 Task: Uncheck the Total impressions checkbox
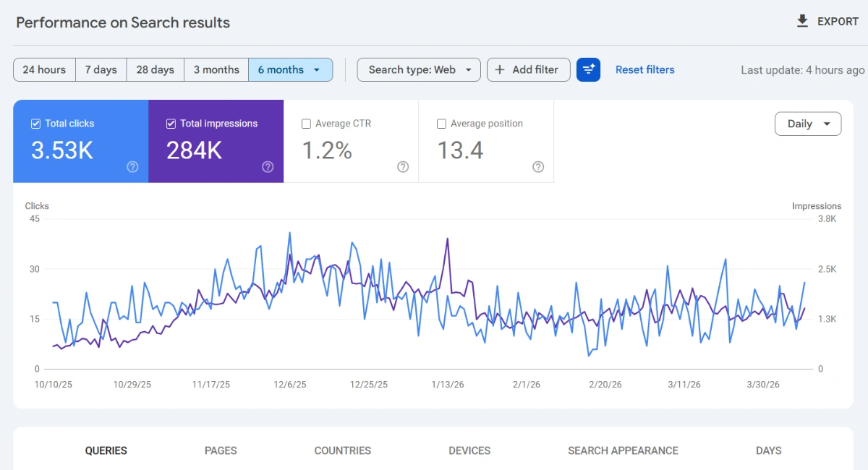(171, 123)
